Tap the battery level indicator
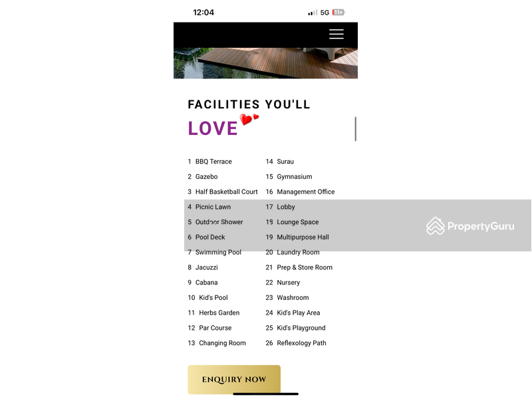The width and height of the screenshot is (532, 399). click(338, 11)
